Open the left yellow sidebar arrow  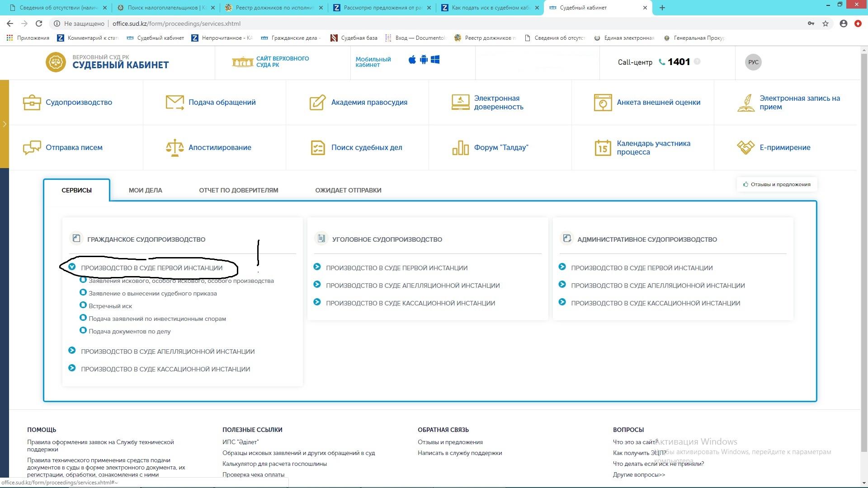(x=5, y=124)
